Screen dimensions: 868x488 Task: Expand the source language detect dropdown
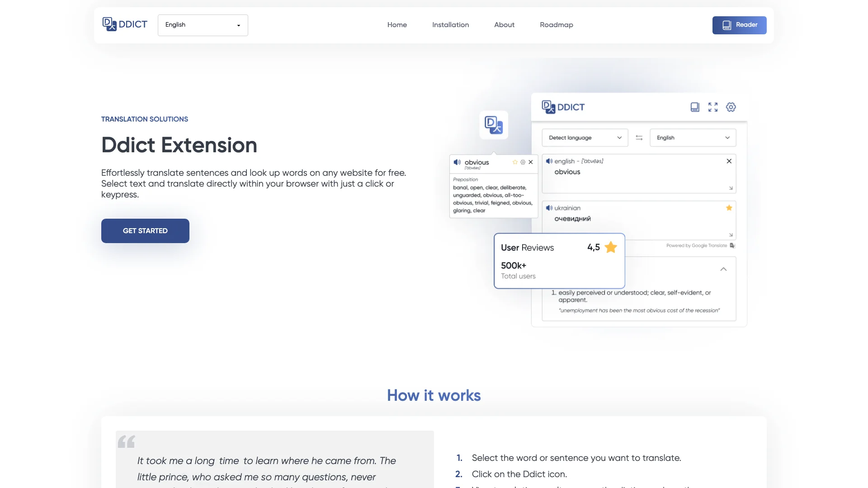tap(584, 138)
